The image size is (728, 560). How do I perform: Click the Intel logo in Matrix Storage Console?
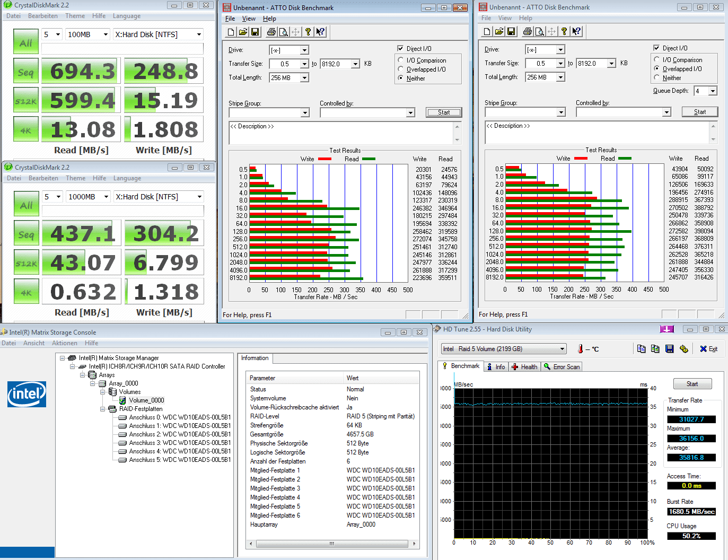(x=27, y=394)
